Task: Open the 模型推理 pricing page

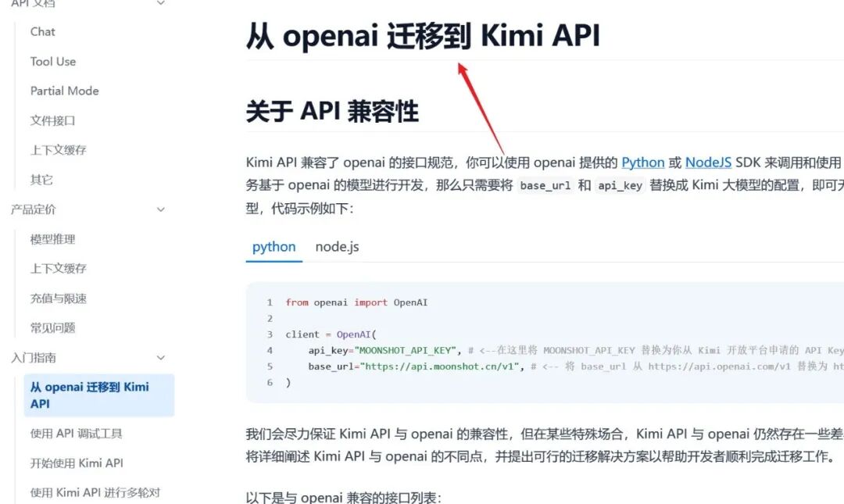Action: [x=53, y=239]
